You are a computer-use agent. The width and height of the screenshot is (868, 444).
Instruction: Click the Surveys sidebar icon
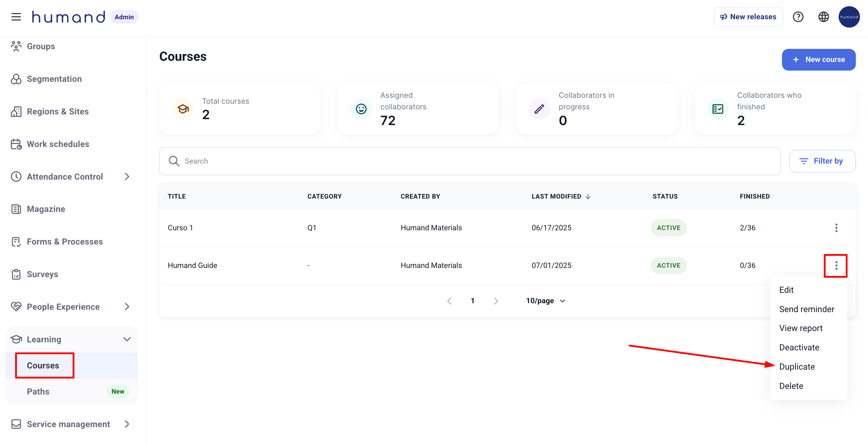16,274
